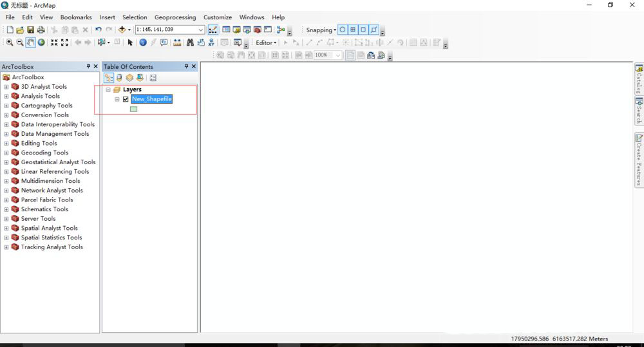Open the Find binoculars tool
Image resolution: width=644 pixels, height=347 pixels.
click(190, 42)
